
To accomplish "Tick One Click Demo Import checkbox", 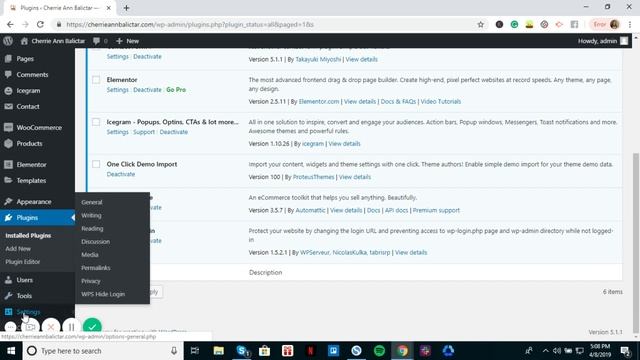I will click(x=96, y=164).
